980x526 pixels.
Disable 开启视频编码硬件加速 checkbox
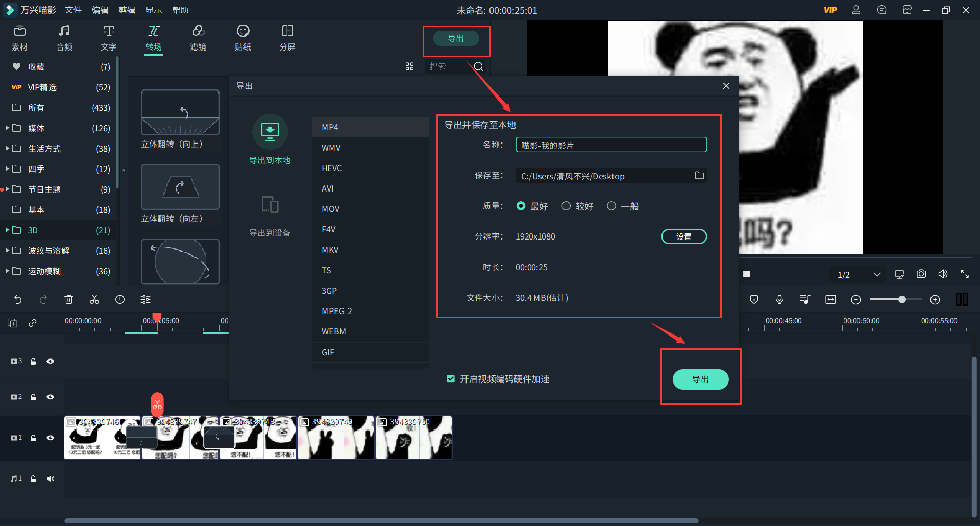tap(451, 378)
